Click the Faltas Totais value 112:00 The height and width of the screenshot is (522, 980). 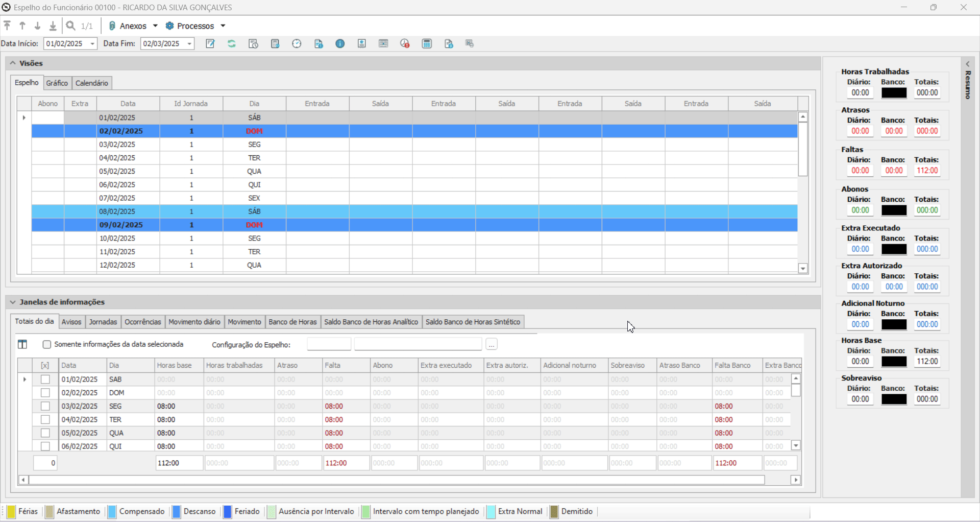[927, 171]
